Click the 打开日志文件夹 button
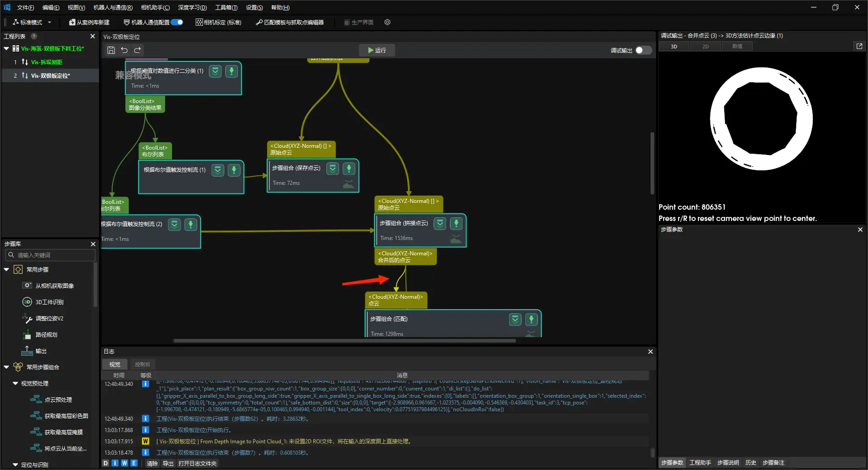 [x=198, y=463]
